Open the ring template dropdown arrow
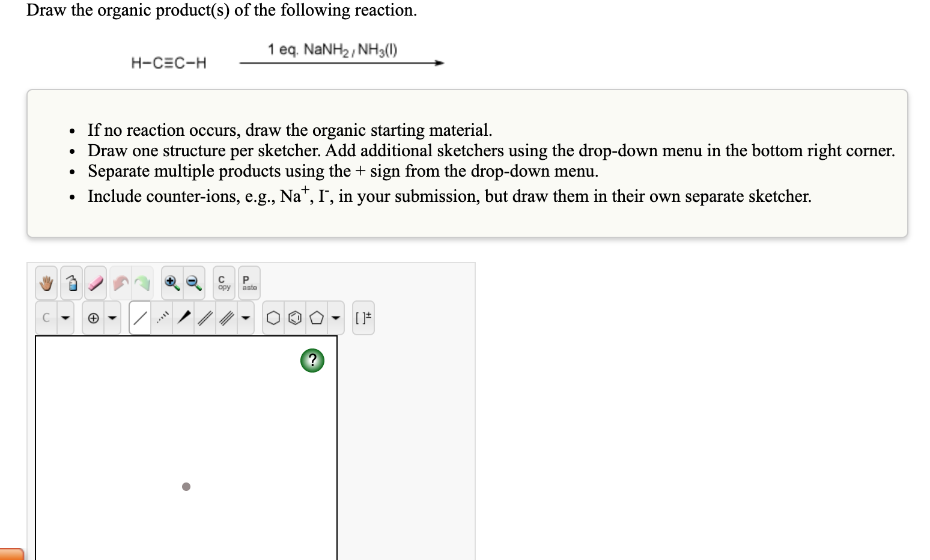Image resolution: width=930 pixels, height=560 pixels. (335, 317)
